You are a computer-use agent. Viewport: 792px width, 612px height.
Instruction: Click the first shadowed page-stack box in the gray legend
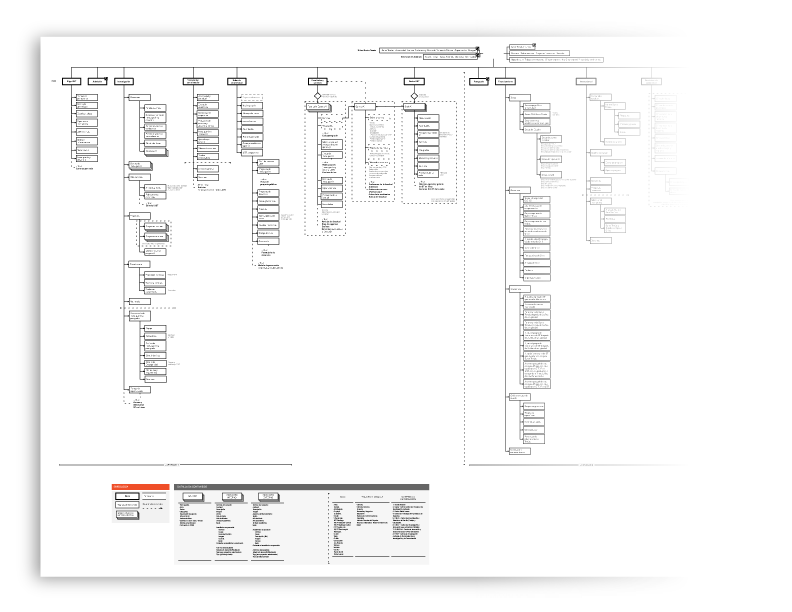click(193, 495)
